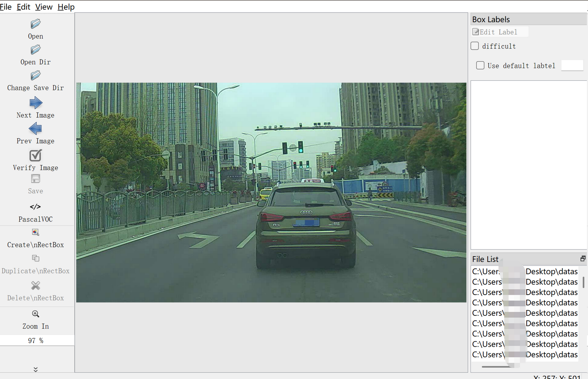Screen dimensions: 588x379
Task: Click the green traffic light in the image
Action: pos(300,147)
